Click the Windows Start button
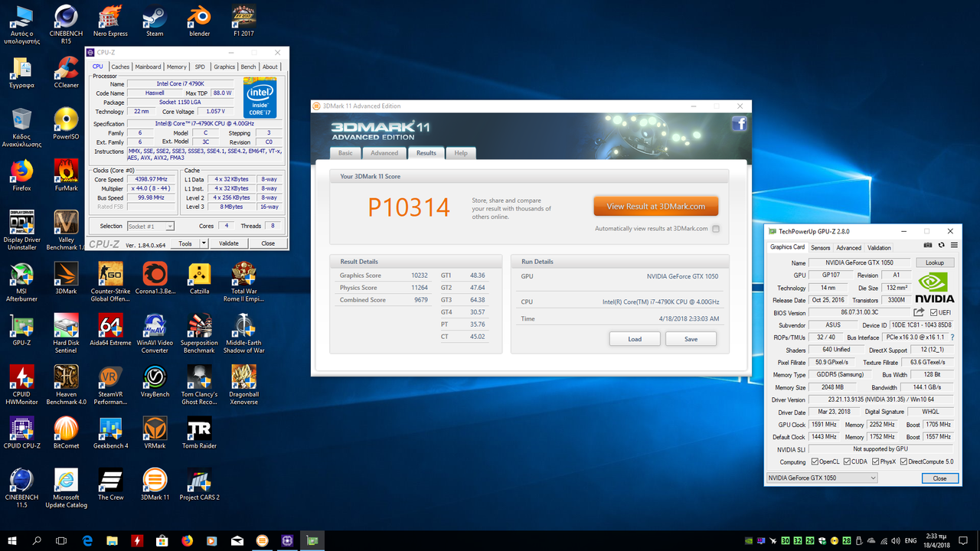 pos(11,540)
